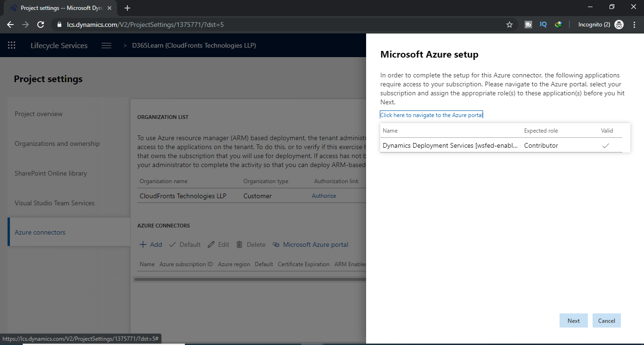Click the Incognito profile avatar
Viewport: 644px width, 345px height.
tap(619, 24)
